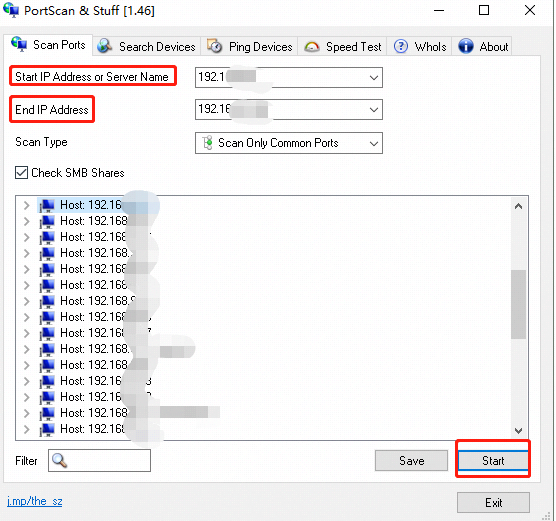Open the End IP Address dropdown arrow
Viewport: 556px width, 521px height.
(373, 110)
